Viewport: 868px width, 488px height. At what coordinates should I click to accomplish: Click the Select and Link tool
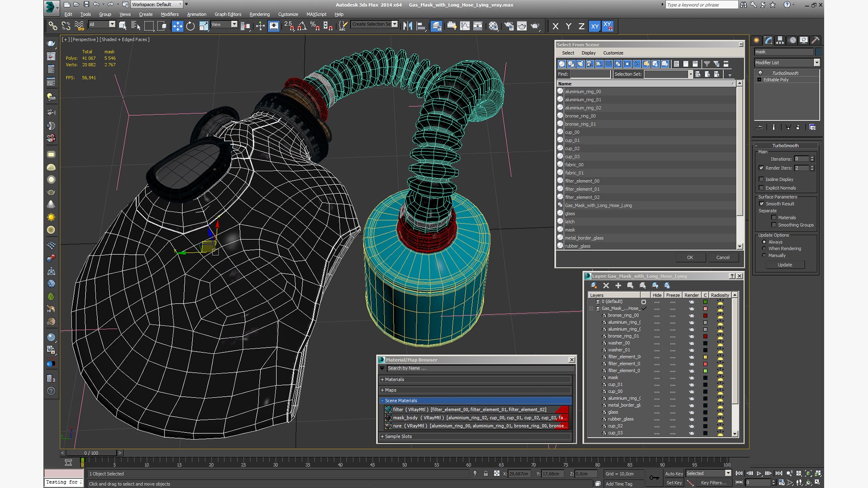coord(53,26)
